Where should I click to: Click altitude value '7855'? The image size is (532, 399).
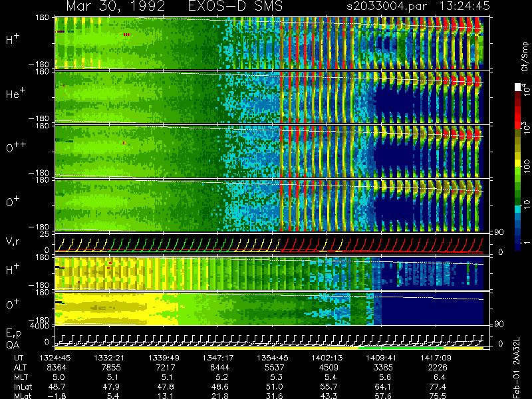[111, 368]
